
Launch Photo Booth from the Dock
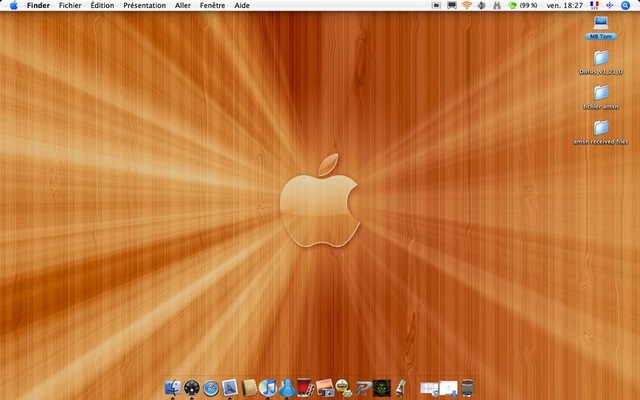tap(306, 388)
